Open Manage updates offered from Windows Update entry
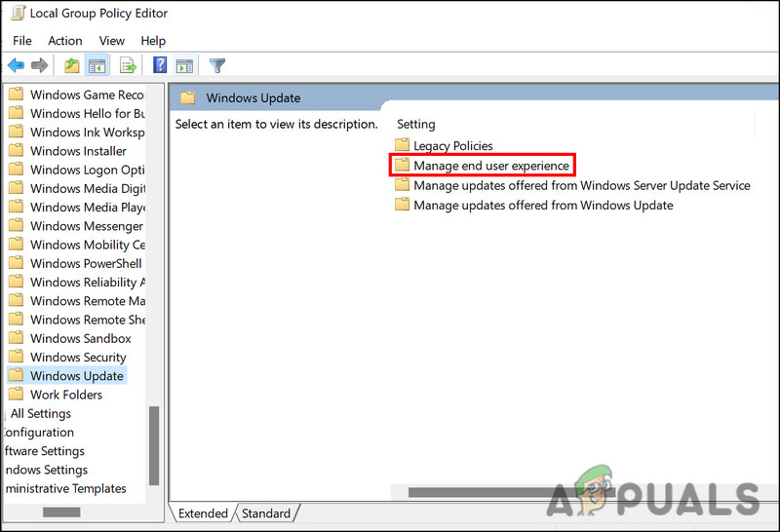The height and width of the screenshot is (532, 780). click(x=543, y=206)
